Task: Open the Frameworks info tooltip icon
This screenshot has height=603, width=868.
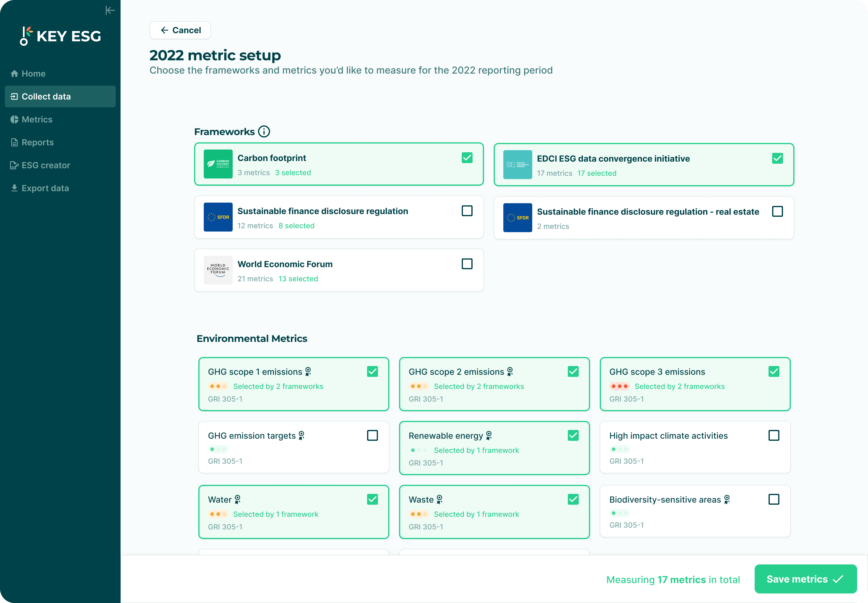Action: [264, 131]
